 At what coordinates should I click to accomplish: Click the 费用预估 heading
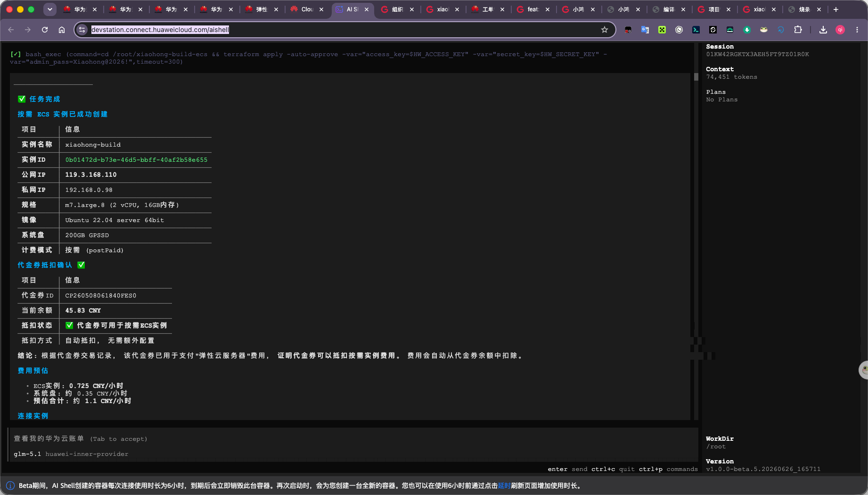pos(33,371)
